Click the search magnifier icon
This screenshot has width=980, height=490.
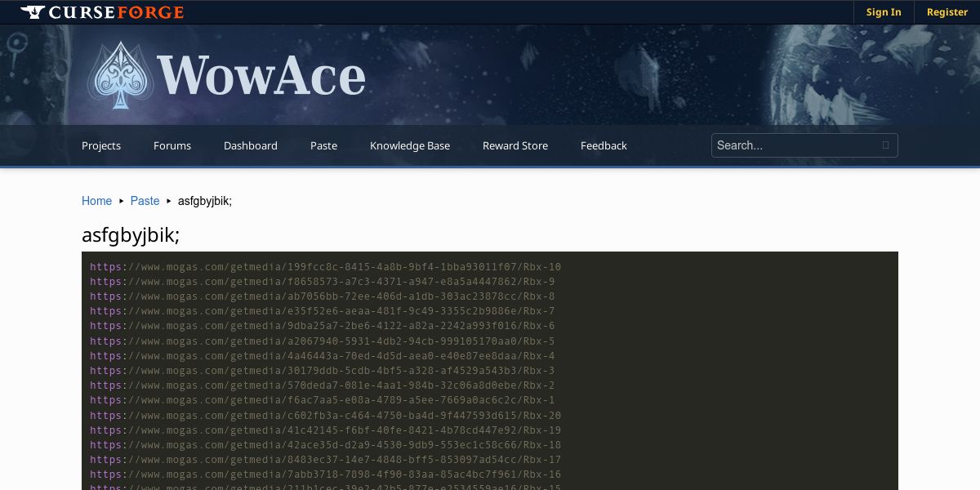(x=885, y=145)
